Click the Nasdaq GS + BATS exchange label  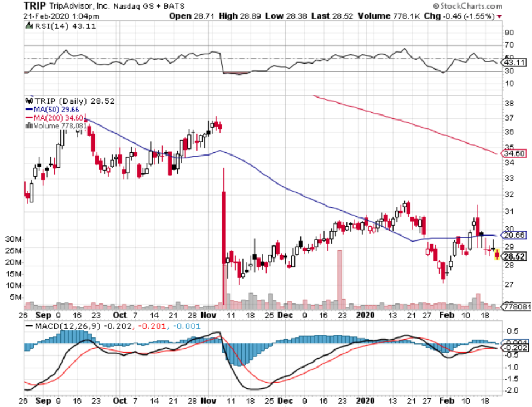[149, 7]
